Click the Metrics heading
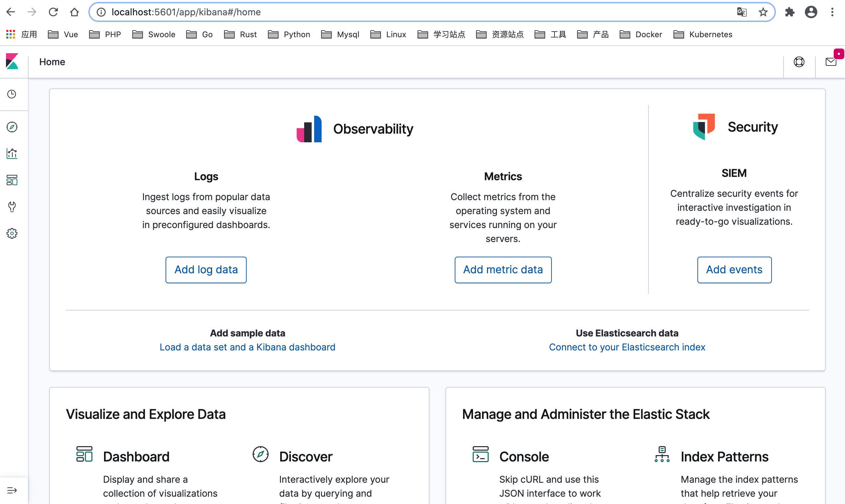The height and width of the screenshot is (504, 845). coord(503,176)
